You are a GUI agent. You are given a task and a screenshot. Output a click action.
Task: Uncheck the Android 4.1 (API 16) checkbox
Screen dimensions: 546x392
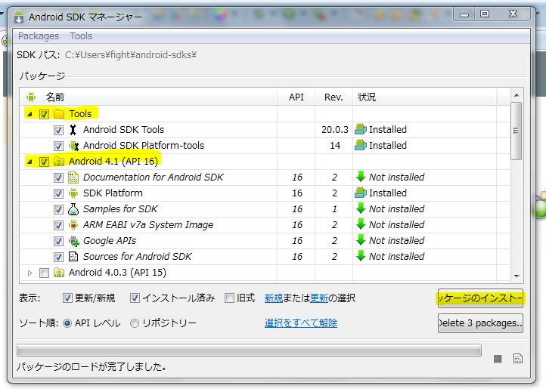click(44, 162)
